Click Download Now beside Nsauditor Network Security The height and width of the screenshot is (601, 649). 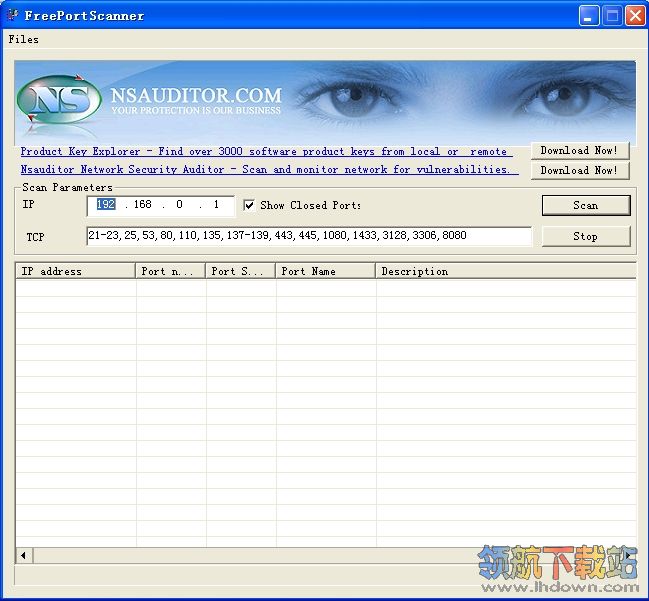pyautogui.click(x=580, y=170)
